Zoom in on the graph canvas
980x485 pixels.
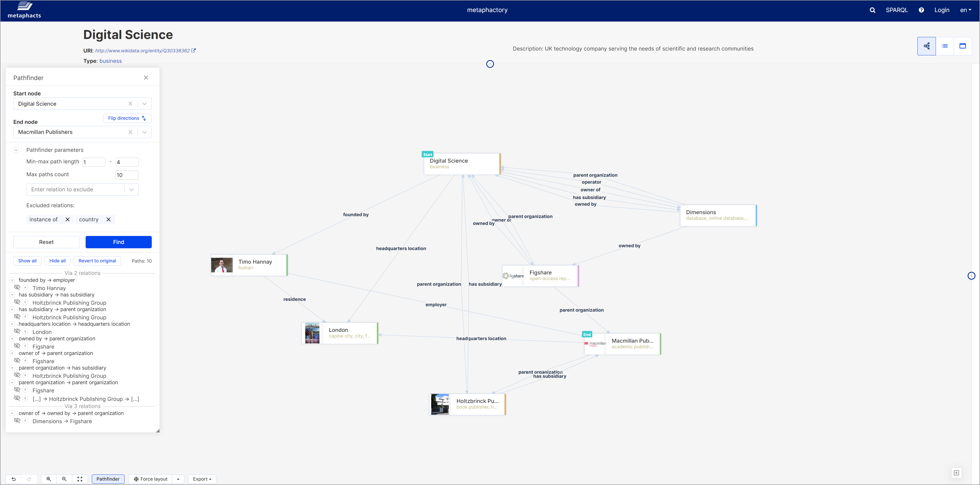pyautogui.click(x=49, y=479)
